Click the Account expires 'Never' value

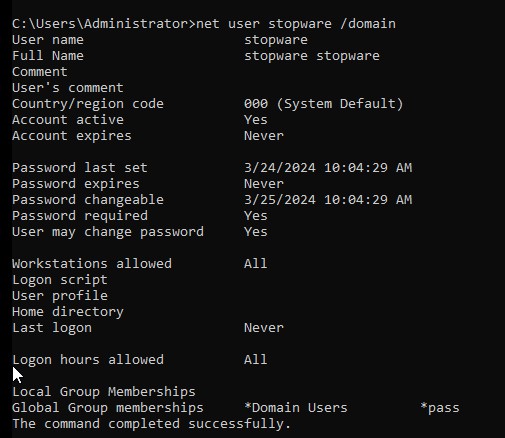coord(264,136)
